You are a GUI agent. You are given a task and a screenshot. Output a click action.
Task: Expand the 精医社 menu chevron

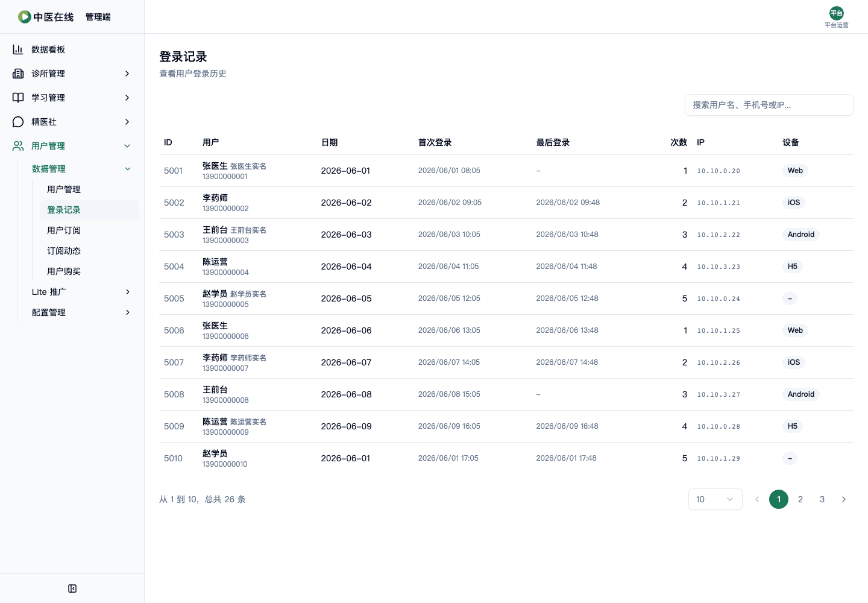click(x=127, y=122)
